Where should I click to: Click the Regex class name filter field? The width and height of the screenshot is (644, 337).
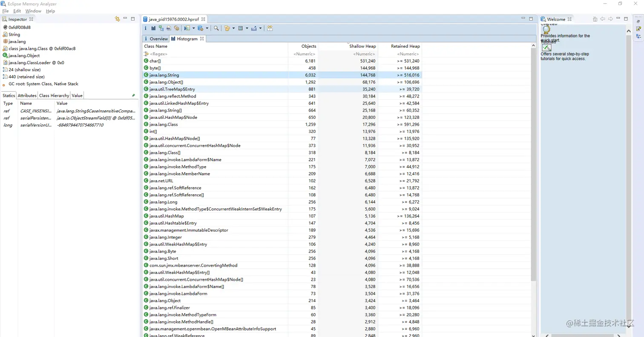point(215,54)
